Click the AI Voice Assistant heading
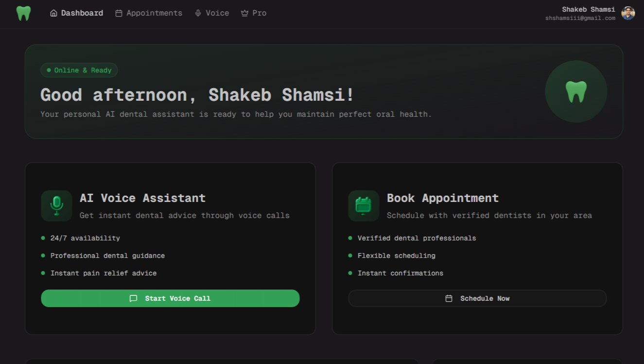The image size is (644, 364). point(142,198)
